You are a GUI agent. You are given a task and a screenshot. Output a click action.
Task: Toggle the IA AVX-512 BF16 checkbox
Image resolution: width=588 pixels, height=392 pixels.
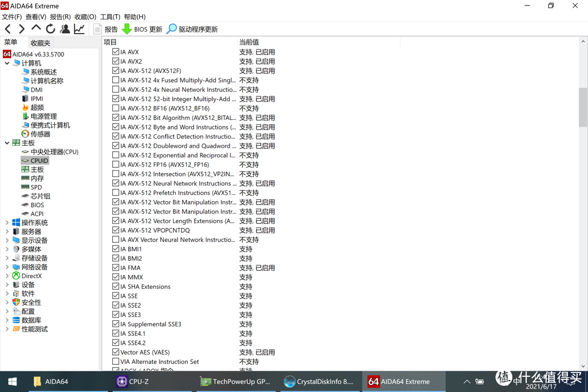[x=115, y=108]
